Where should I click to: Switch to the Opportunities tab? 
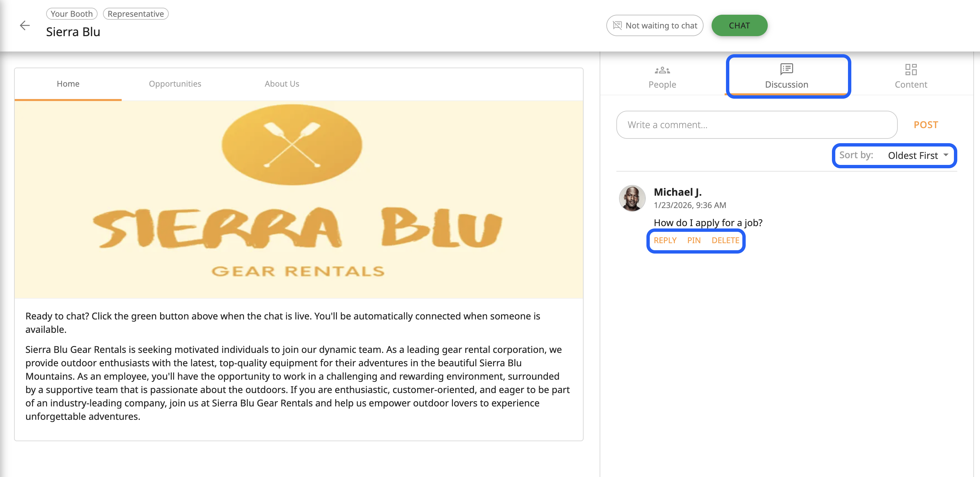coord(174,84)
